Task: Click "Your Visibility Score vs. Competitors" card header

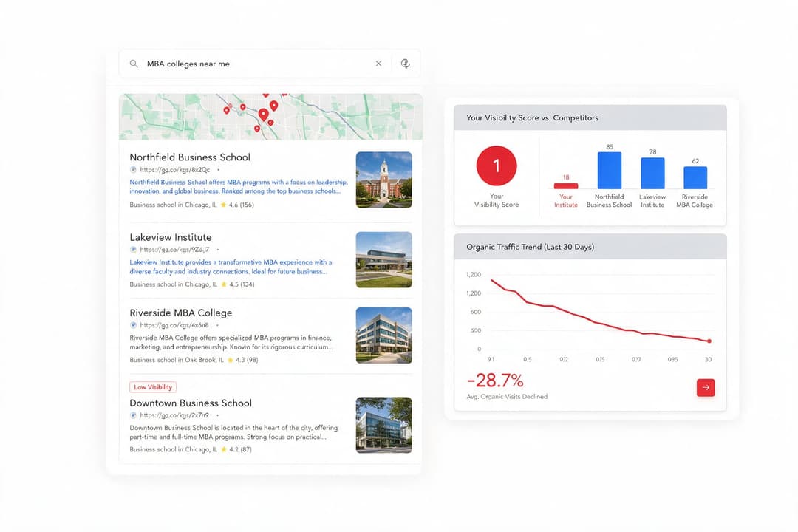Action: [x=590, y=117]
